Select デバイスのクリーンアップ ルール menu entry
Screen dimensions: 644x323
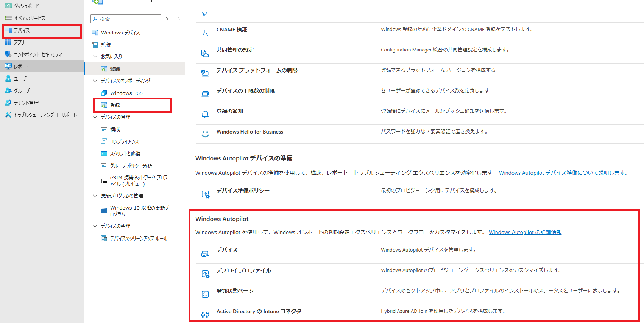point(139,238)
